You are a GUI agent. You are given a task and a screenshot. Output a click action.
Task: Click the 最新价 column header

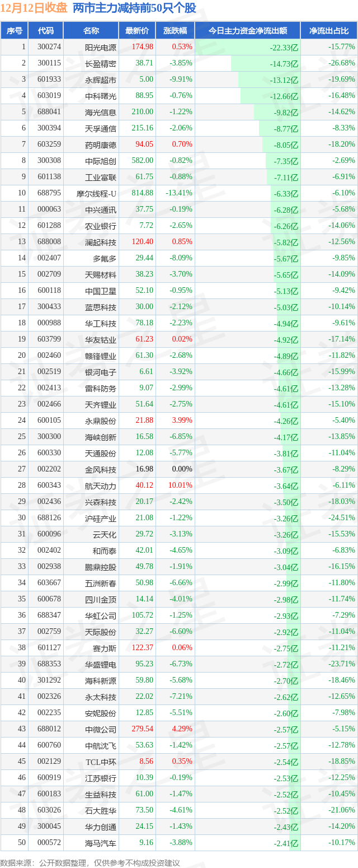point(137,31)
